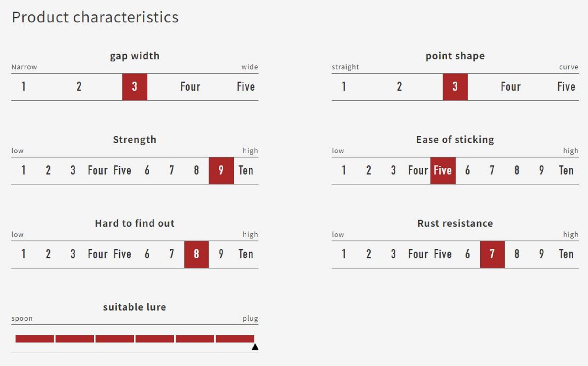Click the black triangle marker on lure slider
588x366 pixels.
[x=255, y=347]
